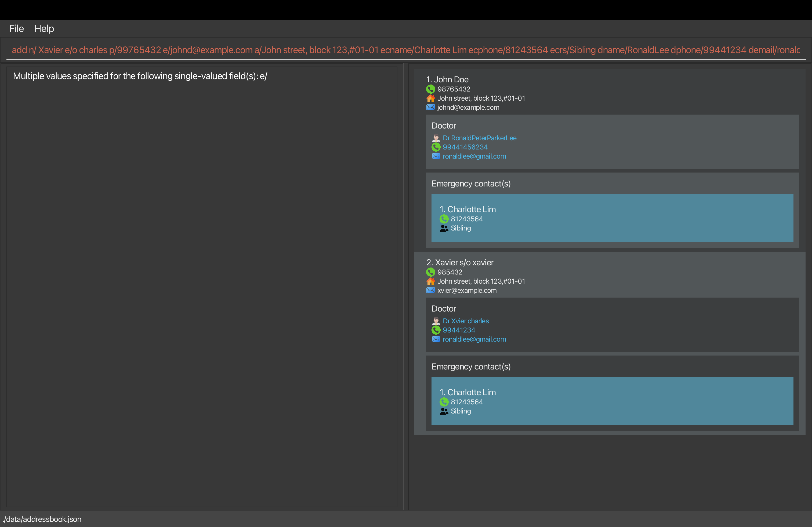Click the ./data/addressbook.json status bar path
Screen dimensions: 812x527
pyautogui.click(x=42, y=519)
